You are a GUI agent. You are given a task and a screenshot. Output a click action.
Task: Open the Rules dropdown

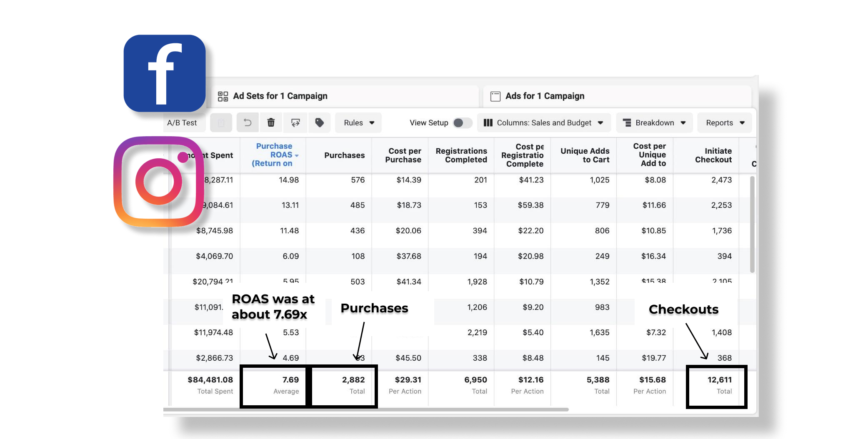[x=358, y=122]
